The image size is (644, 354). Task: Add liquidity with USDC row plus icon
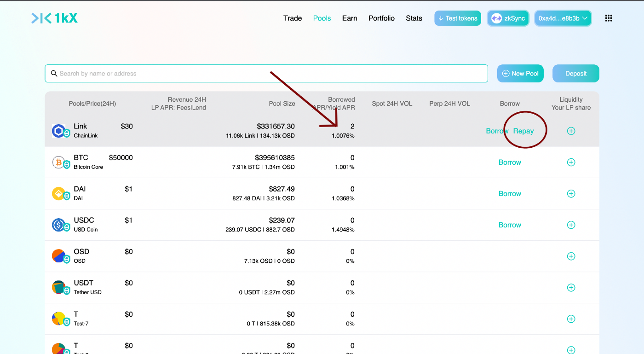click(571, 225)
